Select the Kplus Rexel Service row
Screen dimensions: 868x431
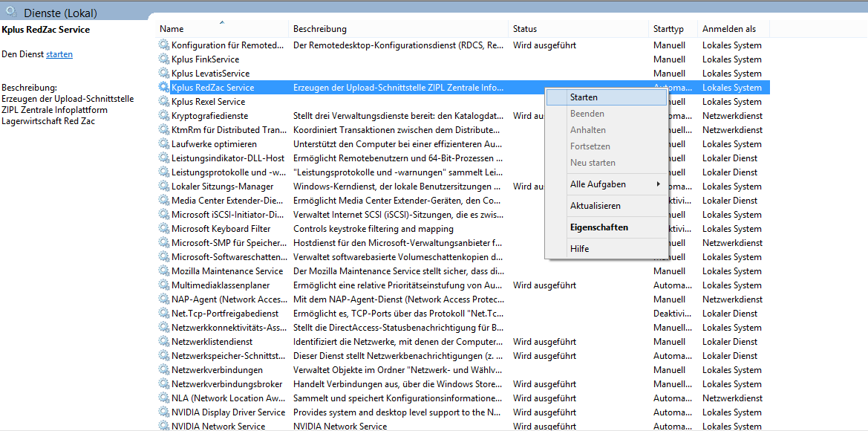[x=208, y=102]
